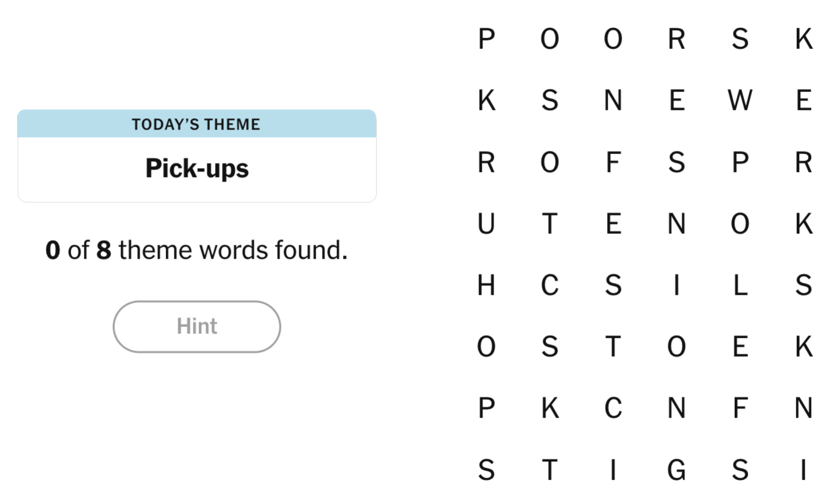Image resolution: width=833 pixels, height=504 pixels.
Task: Select letter T in the bottom row
Action: 550,470
